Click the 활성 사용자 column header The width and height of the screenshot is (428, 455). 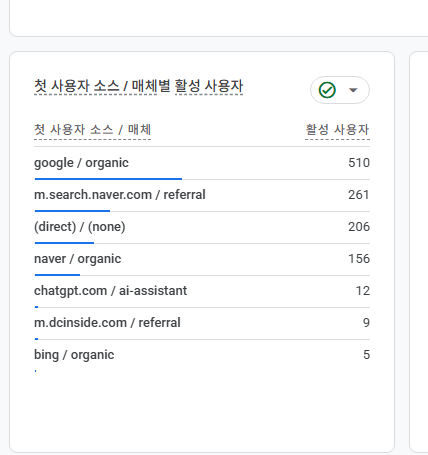(x=337, y=130)
